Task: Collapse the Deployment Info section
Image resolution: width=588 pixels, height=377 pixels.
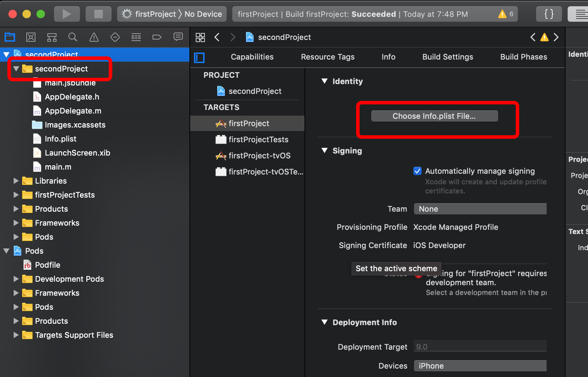Action: pos(325,322)
